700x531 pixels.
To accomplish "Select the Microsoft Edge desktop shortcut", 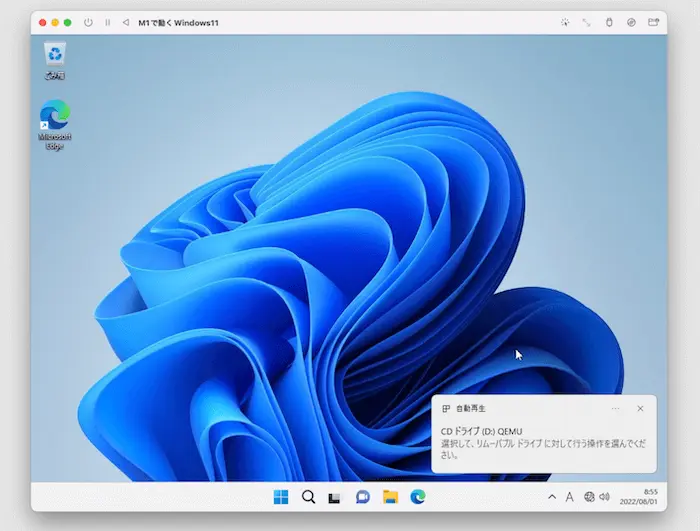I will [54, 125].
